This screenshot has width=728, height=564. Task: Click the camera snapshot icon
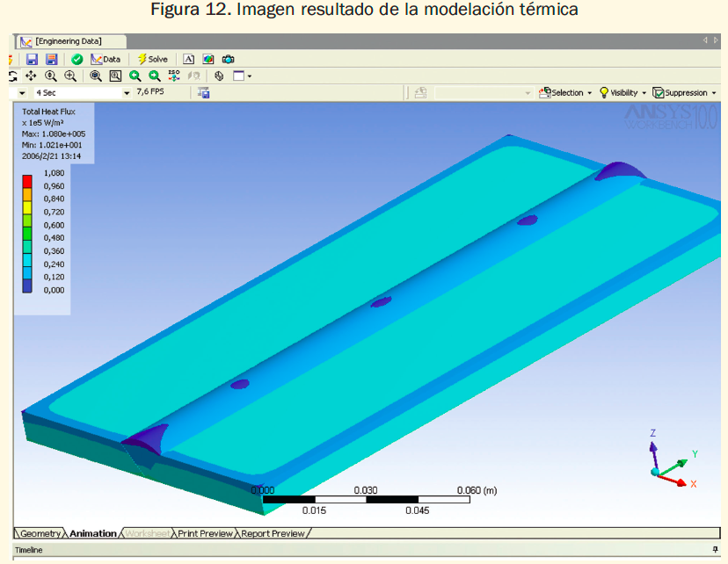[228, 59]
